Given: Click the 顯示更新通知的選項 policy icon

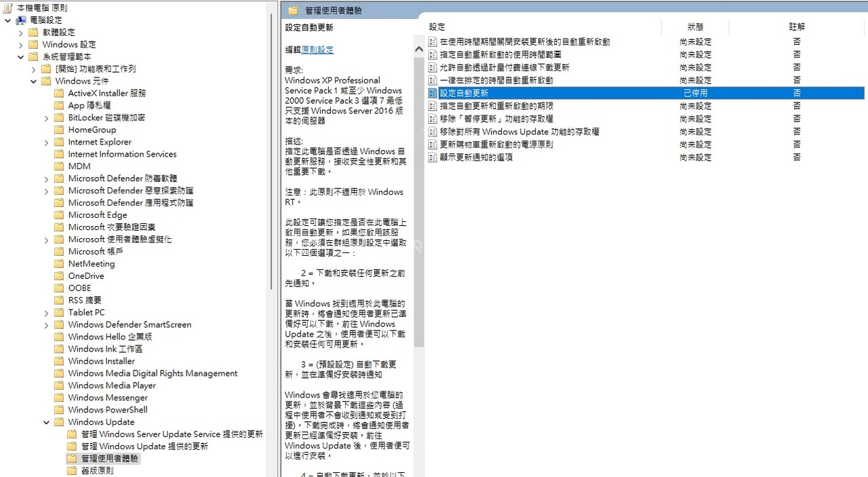Looking at the screenshot, I should [433, 157].
